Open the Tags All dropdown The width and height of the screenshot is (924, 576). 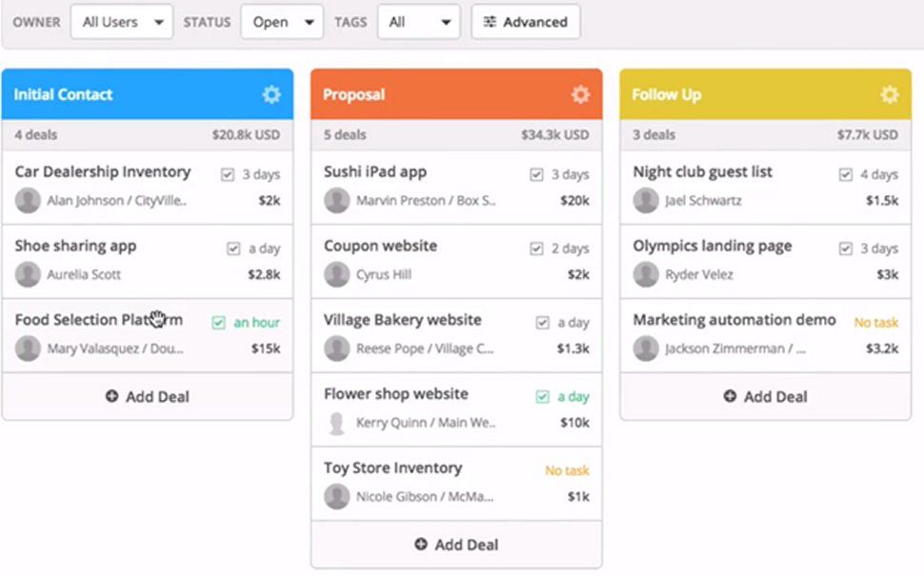[419, 21]
